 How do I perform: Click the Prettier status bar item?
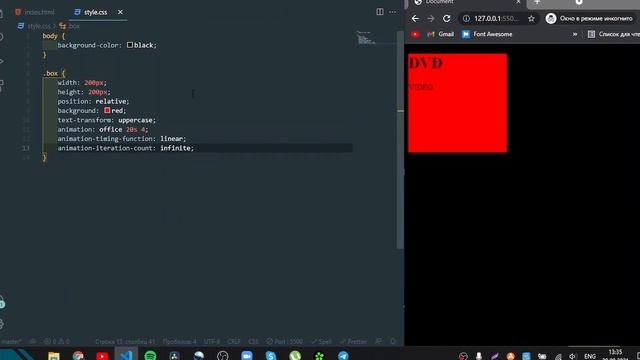[353, 341]
